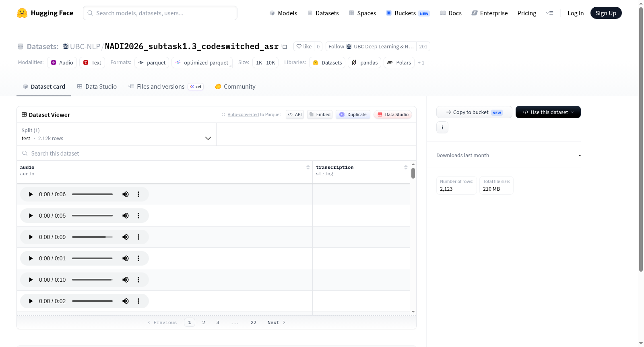Open Enterprise in the top navigation

tap(489, 13)
